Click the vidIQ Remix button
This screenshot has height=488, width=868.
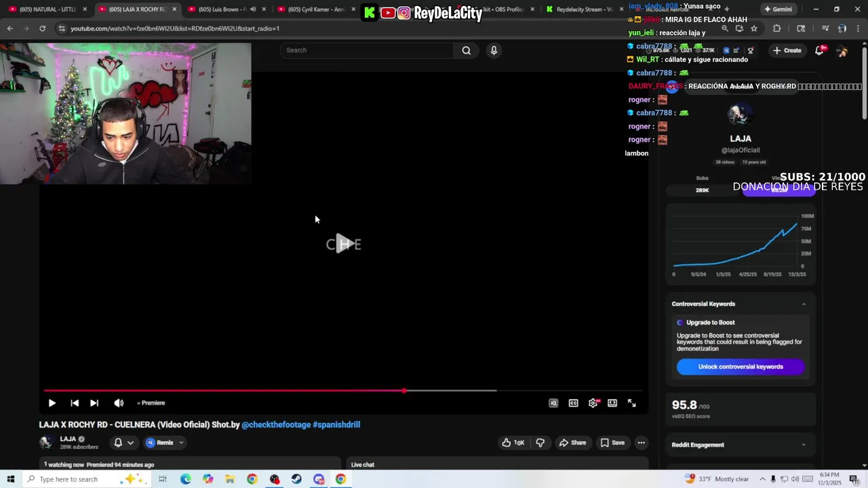tap(160, 443)
